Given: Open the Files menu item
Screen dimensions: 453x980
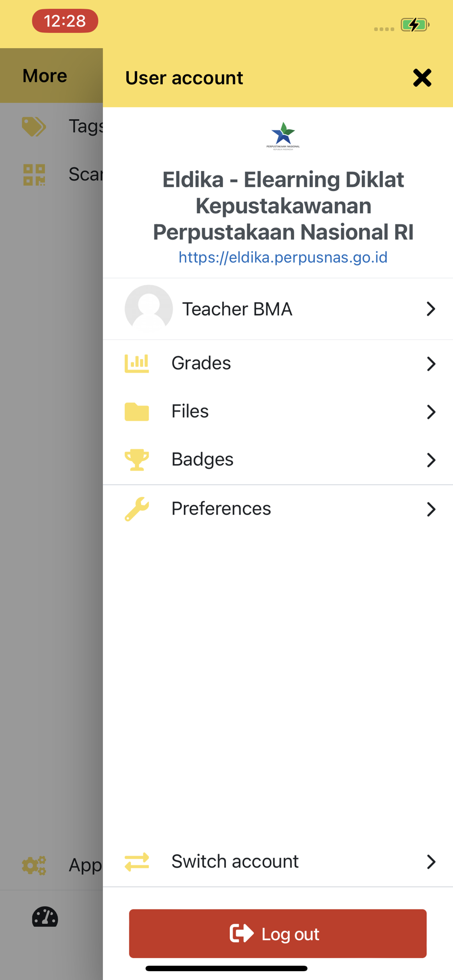Looking at the screenshot, I should point(190,412).
